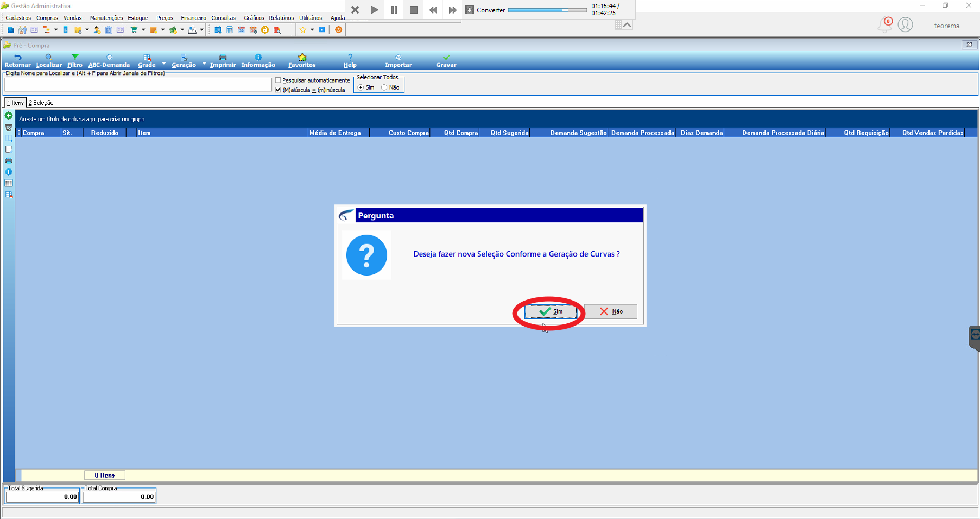The image size is (980, 519).
Task: Open Localizar magnifier tool
Action: [49, 61]
